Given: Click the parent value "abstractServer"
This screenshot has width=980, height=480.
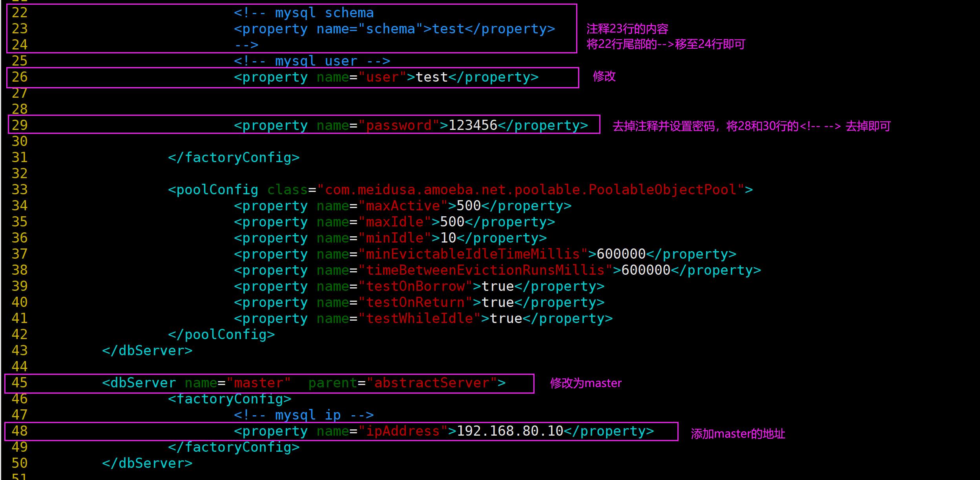Looking at the screenshot, I should (x=432, y=383).
